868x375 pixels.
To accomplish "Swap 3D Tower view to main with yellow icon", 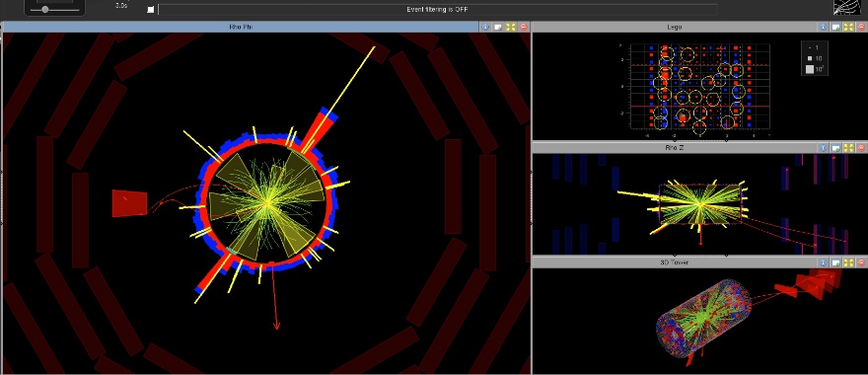I will (848, 262).
